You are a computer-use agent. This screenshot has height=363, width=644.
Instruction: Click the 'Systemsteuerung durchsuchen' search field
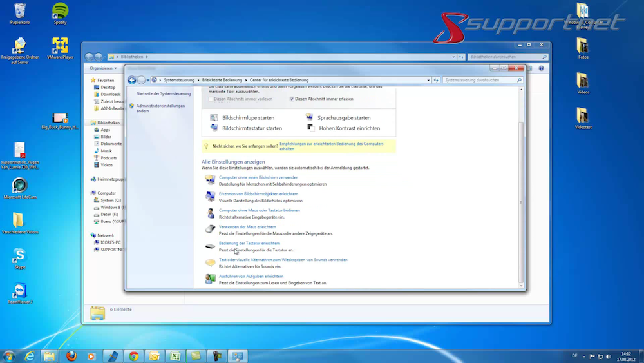pyautogui.click(x=480, y=80)
